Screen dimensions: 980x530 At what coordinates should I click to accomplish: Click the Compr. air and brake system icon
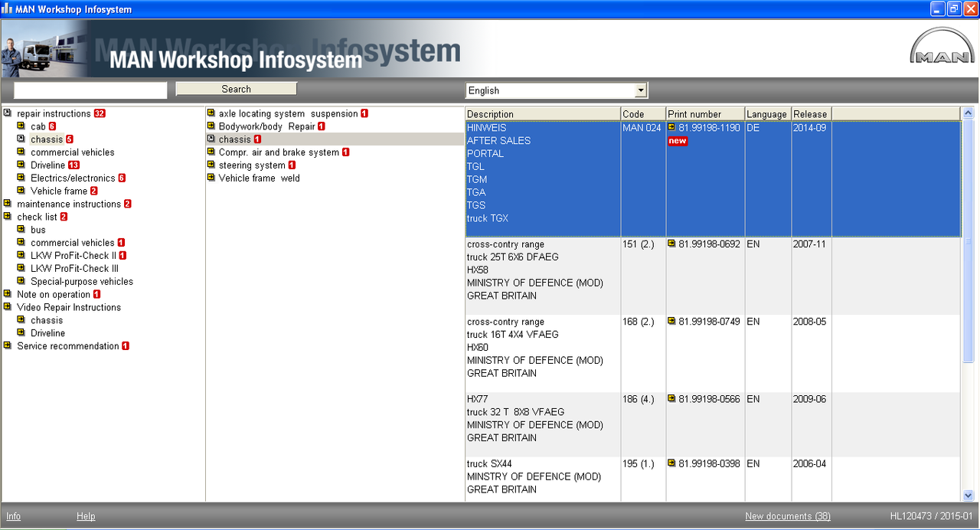[211, 152]
